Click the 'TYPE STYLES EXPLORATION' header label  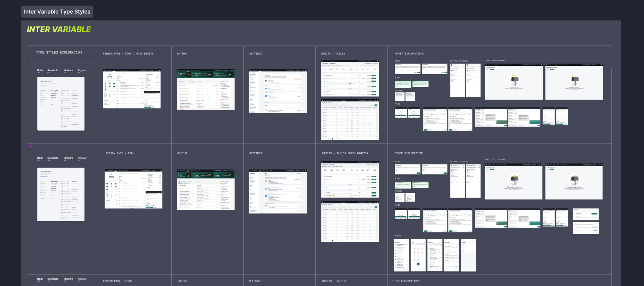tap(59, 52)
